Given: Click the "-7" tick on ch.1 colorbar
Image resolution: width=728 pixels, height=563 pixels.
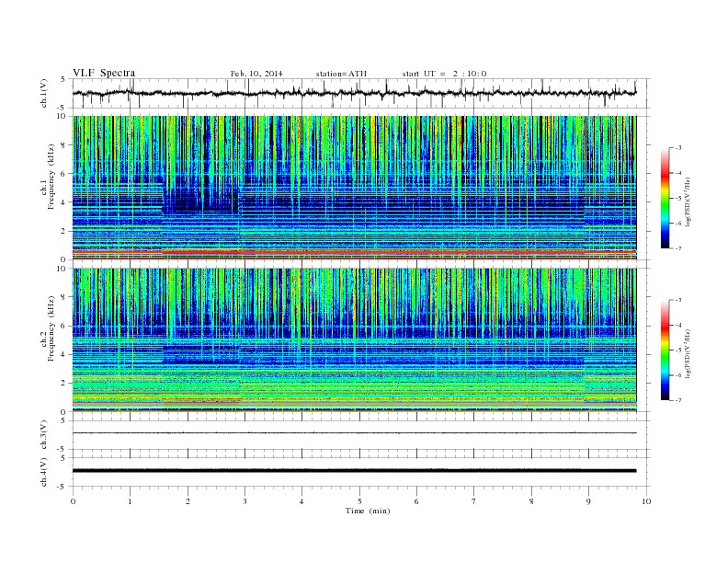Looking at the screenshot, I should [x=677, y=248].
